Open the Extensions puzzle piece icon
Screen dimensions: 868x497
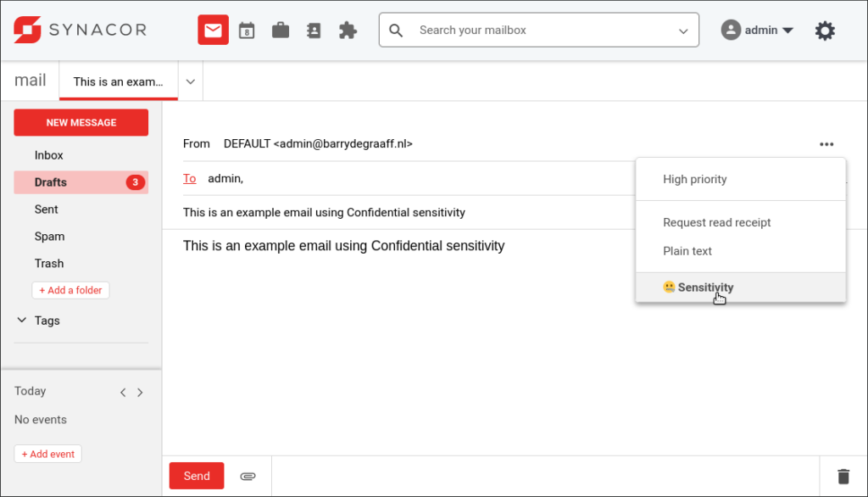[x=348, y=29]
